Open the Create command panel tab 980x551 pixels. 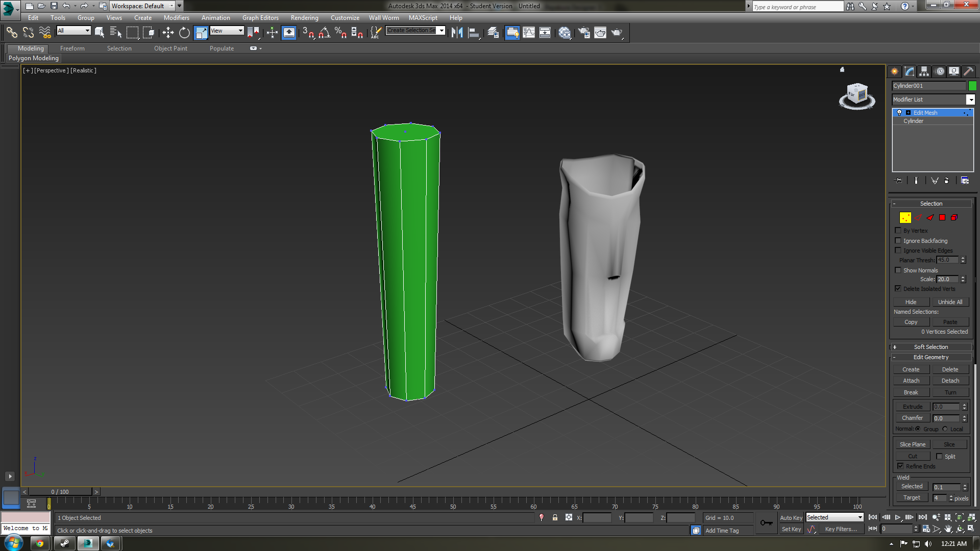pos(895,71)
